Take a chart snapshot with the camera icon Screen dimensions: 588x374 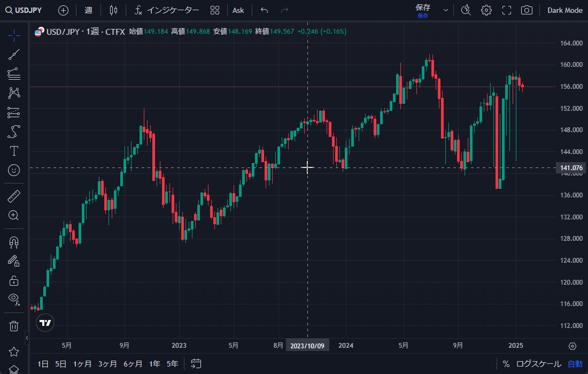click(526, 10)
